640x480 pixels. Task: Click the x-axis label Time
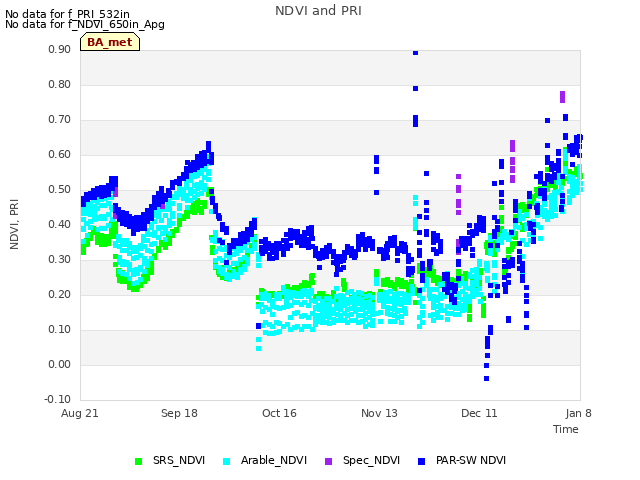tap(566, 429)
